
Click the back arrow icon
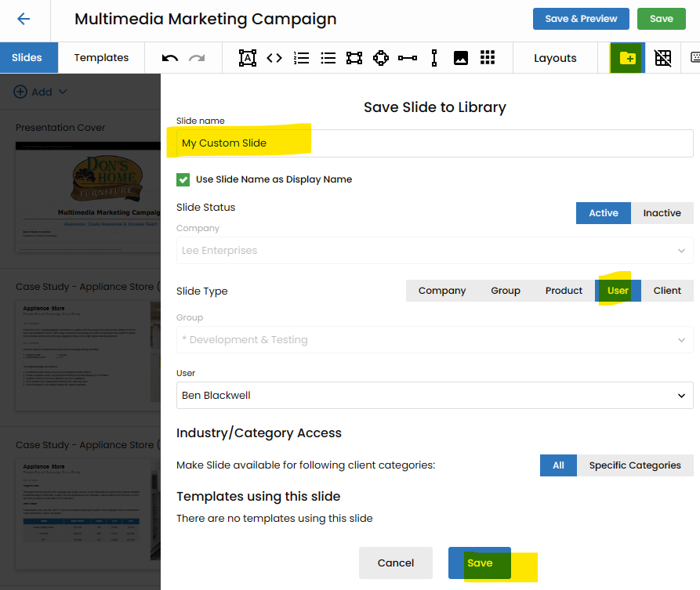[x=24, y=20]
